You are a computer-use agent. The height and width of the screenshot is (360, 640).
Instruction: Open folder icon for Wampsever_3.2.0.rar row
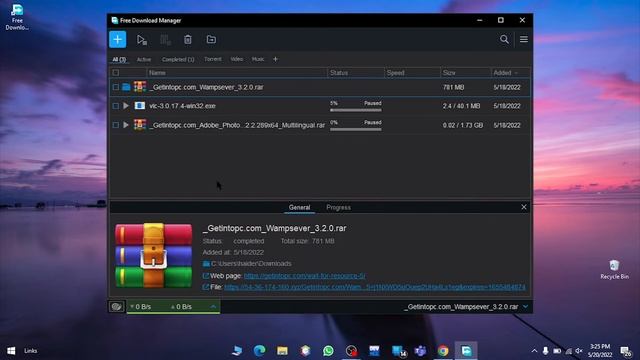[x=127, y=87]
